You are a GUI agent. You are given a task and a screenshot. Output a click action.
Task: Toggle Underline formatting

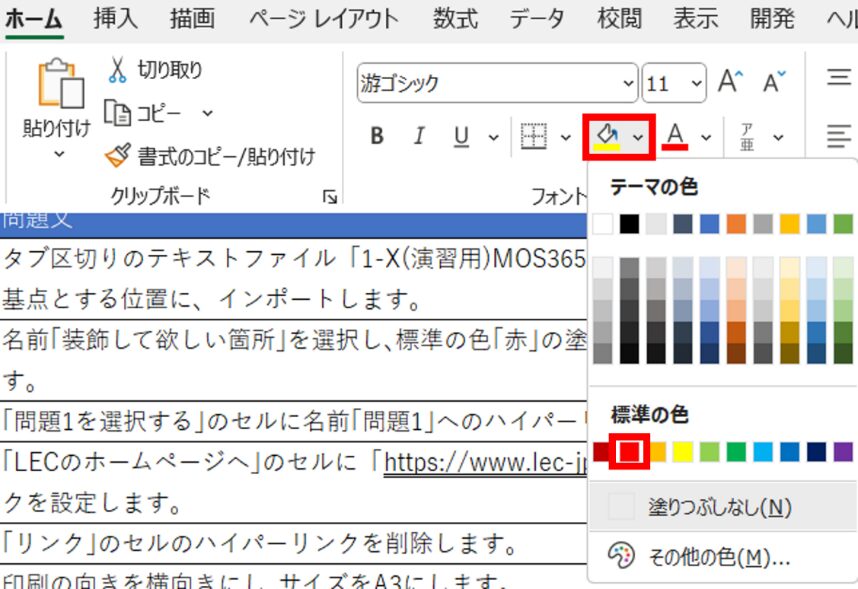point(461,136)
